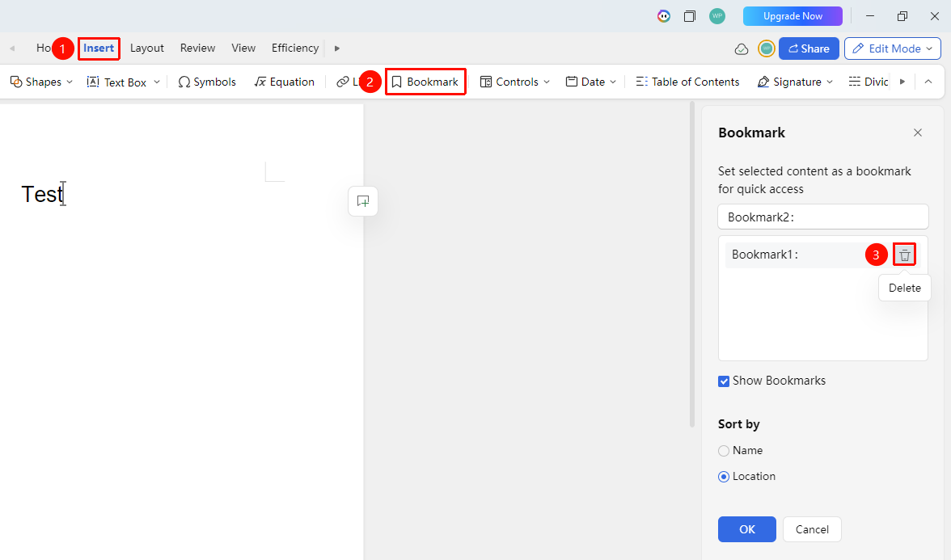
Task: Insert a Table of Contents
Action: pos(687,82)
